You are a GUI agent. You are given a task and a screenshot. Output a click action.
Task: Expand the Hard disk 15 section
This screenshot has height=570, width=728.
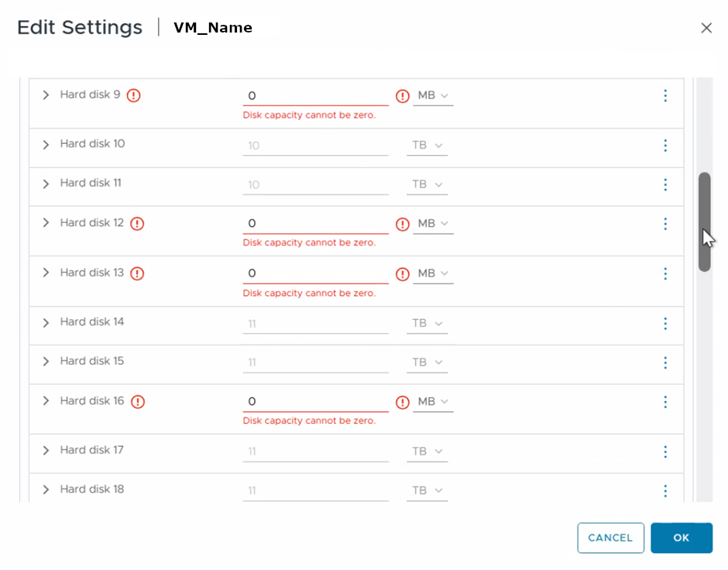[46, 362]
